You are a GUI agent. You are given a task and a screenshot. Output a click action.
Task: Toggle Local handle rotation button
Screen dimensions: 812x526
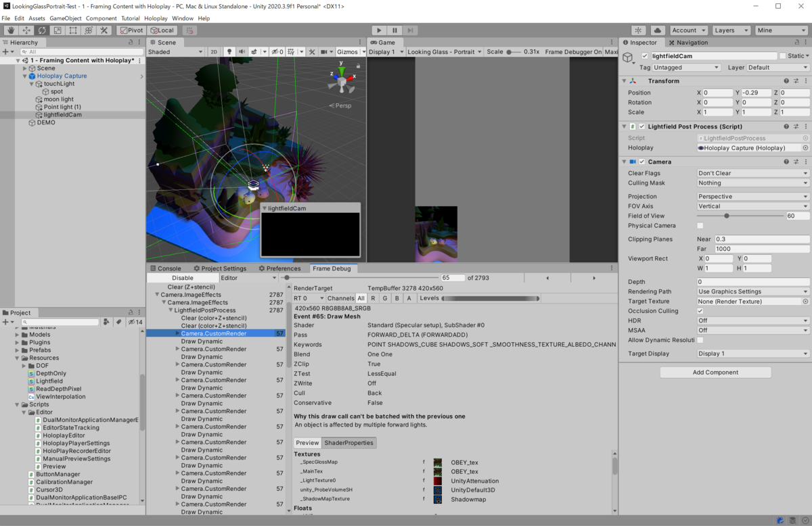point(162,30)
